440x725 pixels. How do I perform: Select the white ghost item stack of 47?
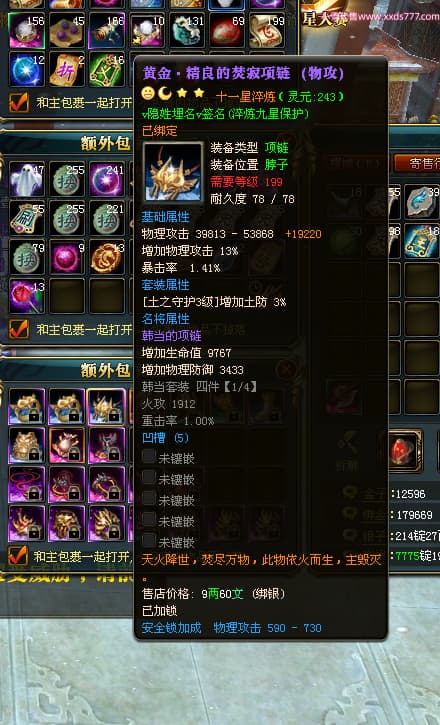tap(27, 179)
